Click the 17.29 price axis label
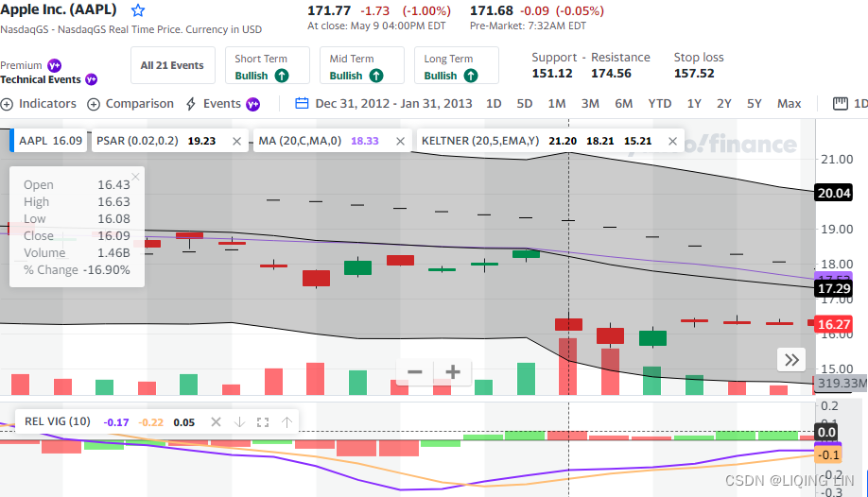 [x=834, y=288]
